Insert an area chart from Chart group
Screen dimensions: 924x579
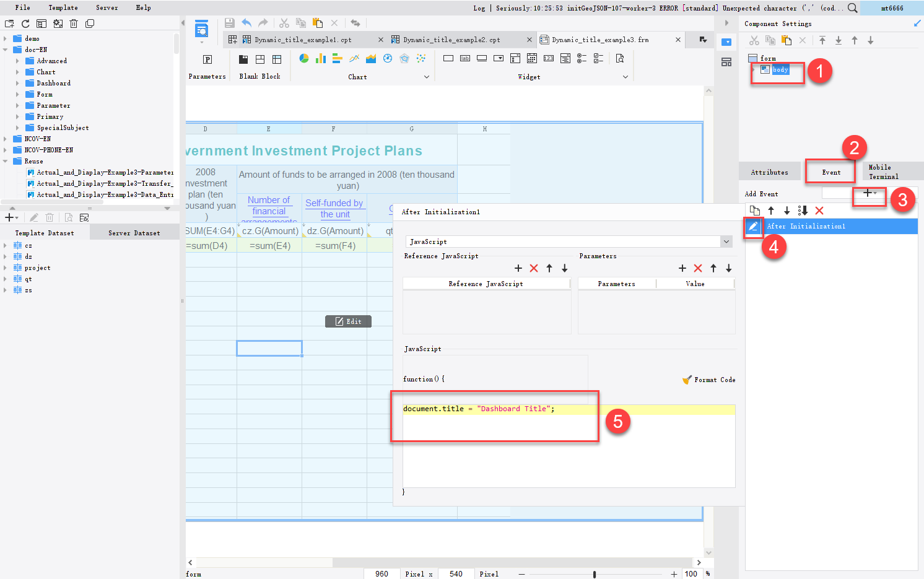(371, 58)
